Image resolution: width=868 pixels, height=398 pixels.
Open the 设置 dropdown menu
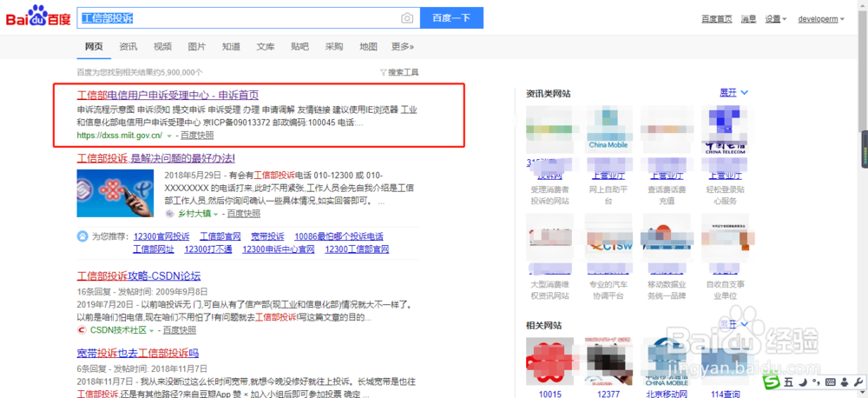[776, 19]
